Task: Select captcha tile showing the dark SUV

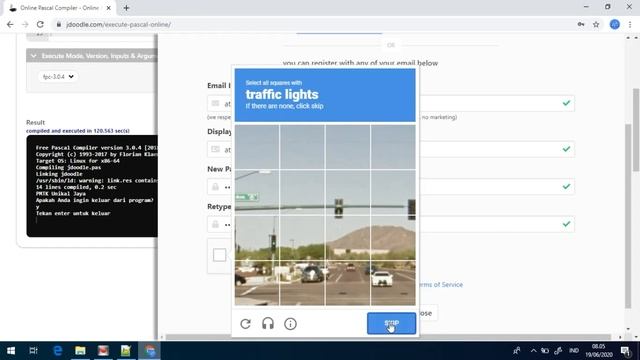Action: pyautogui.click(x=302, y=283)
